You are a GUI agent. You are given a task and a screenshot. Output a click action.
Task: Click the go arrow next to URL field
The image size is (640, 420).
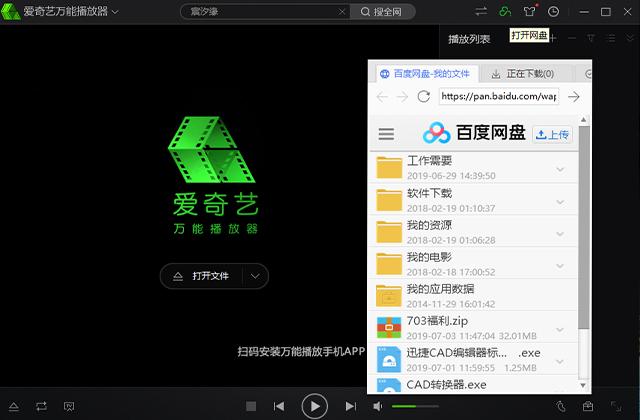click(x=574, y=97)
